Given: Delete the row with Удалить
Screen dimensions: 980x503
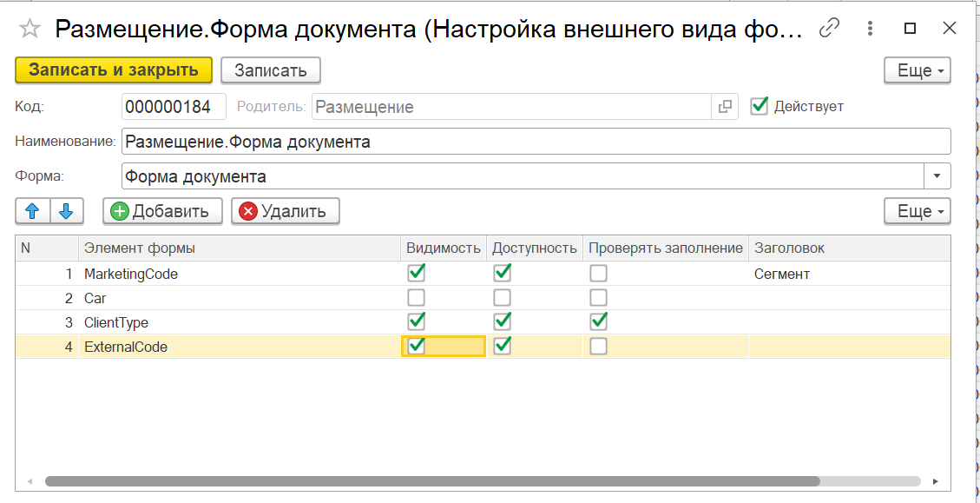Looking at the screenshot, I should (x=285, y=211).
